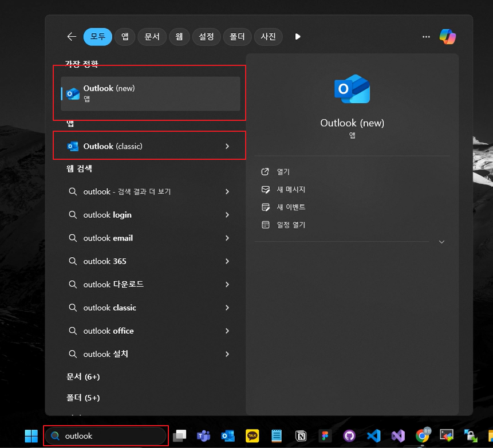
Task: Switch to the 앱 filter tab
Action: point(125,37)
